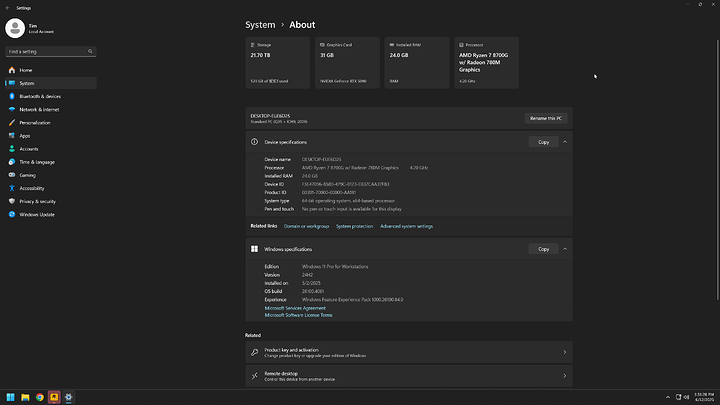Image resolution: width=720 pixels, height=405 pixels.
Task: Open Bluetooth & devices settings
Action: 51,96
